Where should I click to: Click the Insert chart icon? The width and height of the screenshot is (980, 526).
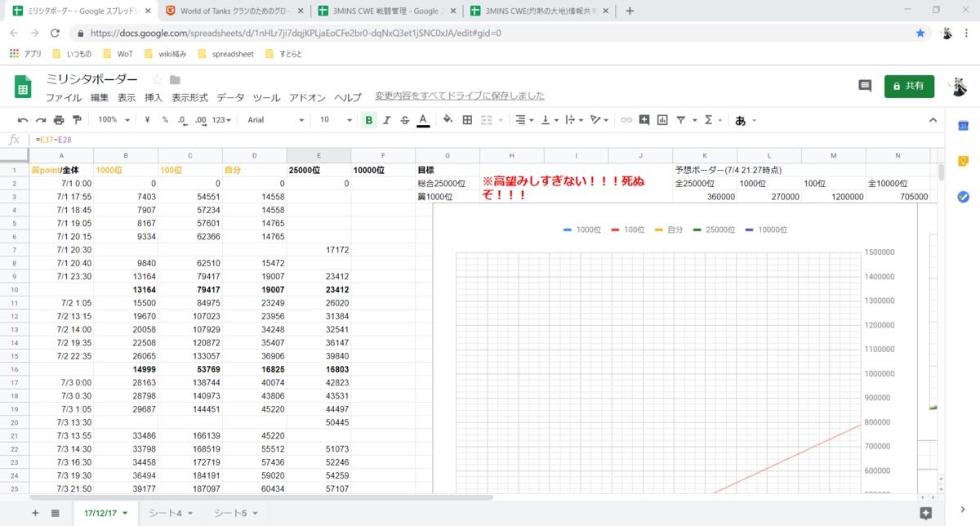(662, 120)
